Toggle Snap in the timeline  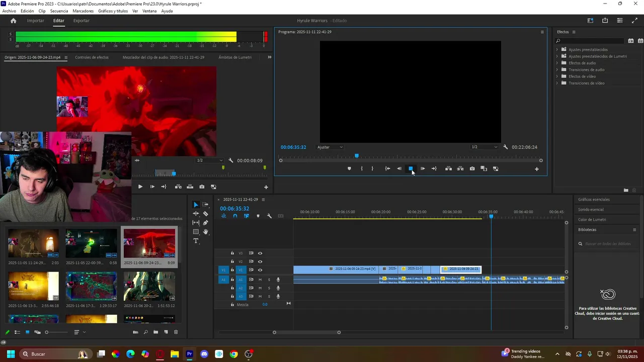(235, 216)
